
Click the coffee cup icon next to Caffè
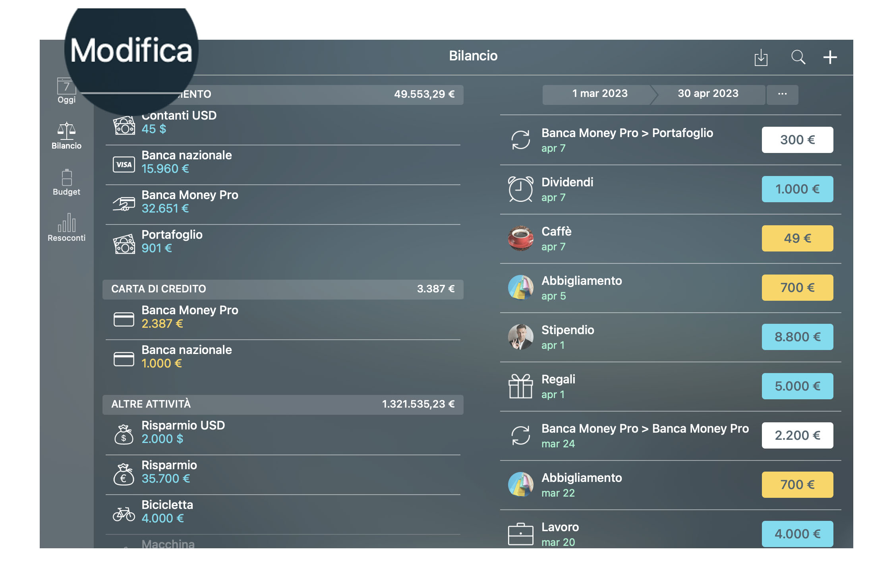tap(521, 238)
